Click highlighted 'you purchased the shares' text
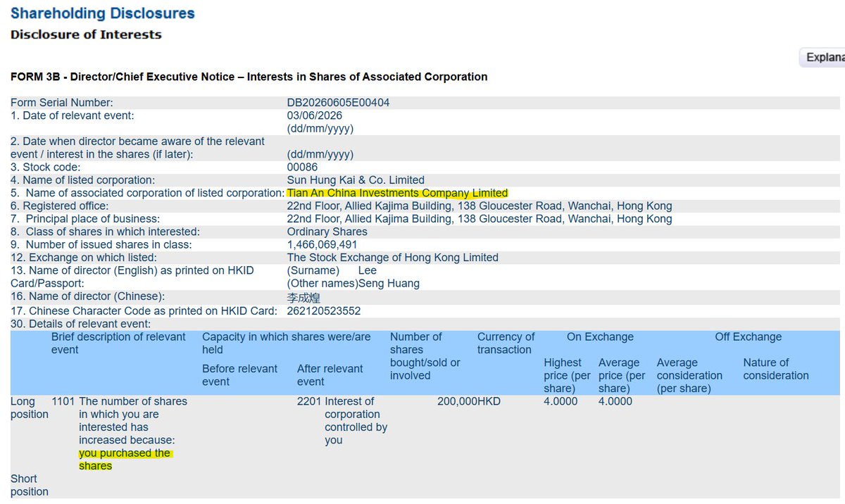Viewport: 845px width, 504px height. click(125, 460)
